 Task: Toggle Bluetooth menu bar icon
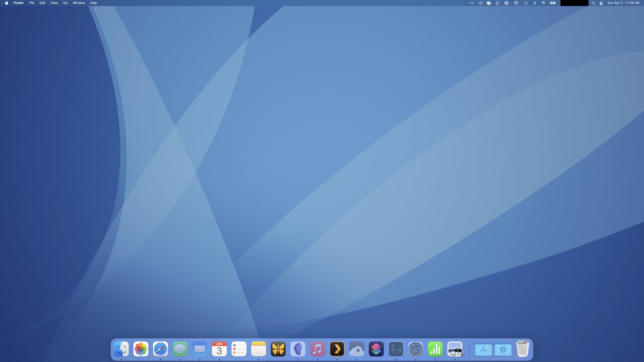(535, 3)
